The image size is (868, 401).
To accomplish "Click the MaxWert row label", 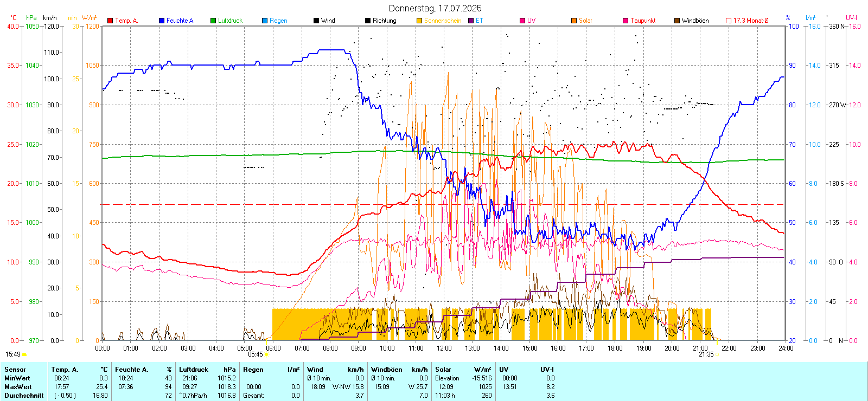I will click(18, 387).
